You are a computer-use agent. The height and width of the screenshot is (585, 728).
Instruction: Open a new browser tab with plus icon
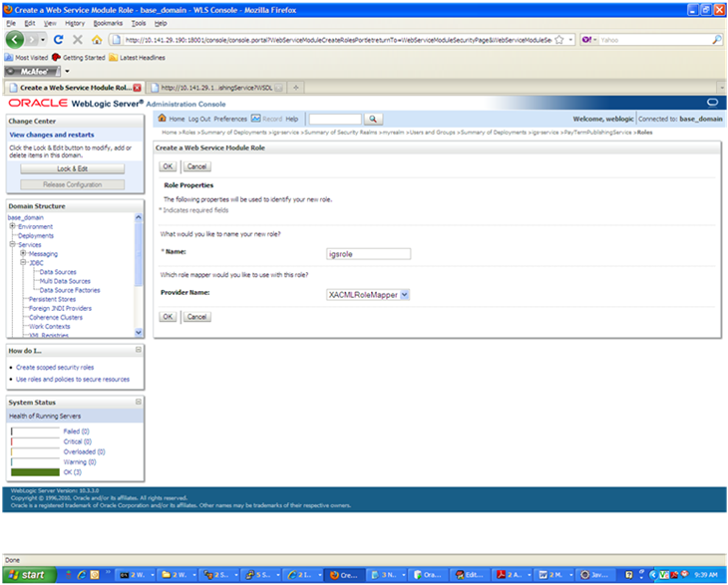295,88
